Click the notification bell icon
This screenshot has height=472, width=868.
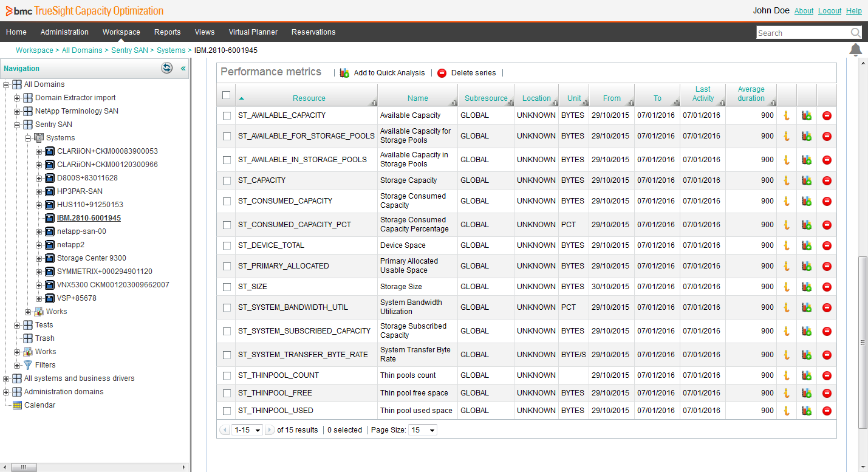[x=855, y=50]
